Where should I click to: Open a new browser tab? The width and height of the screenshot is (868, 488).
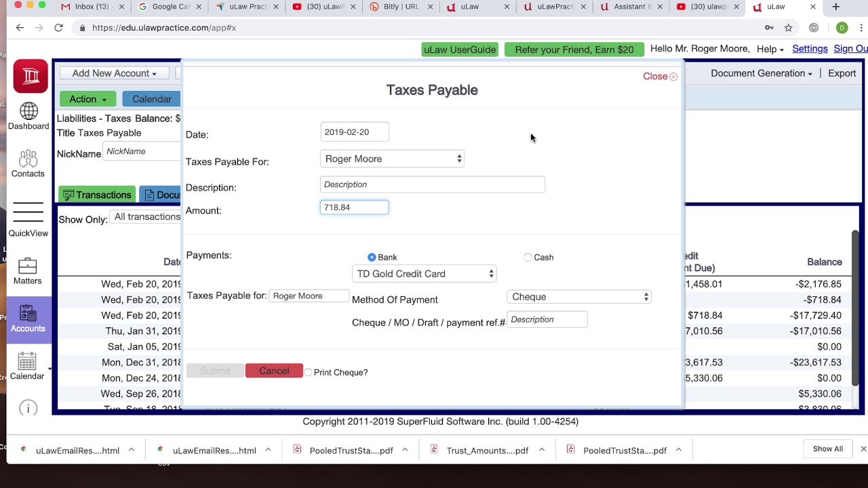tap(836, 7)
